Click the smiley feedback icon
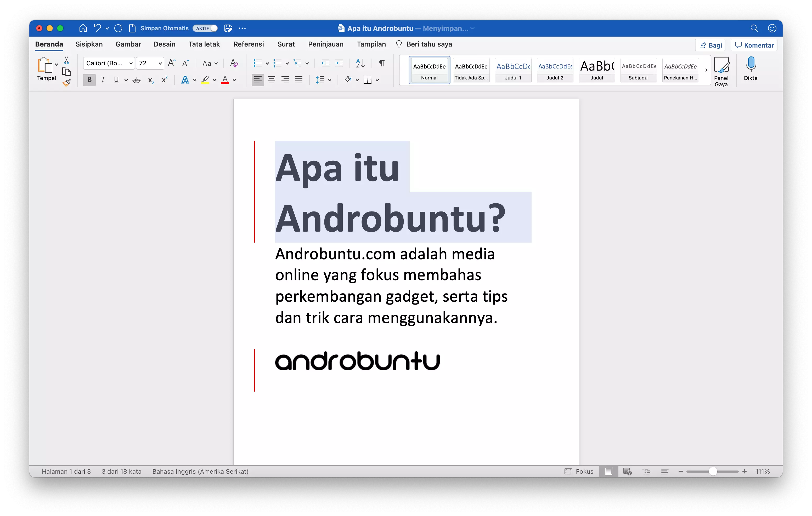This screenshot has width=812, height=516. (x=772, y=28)
